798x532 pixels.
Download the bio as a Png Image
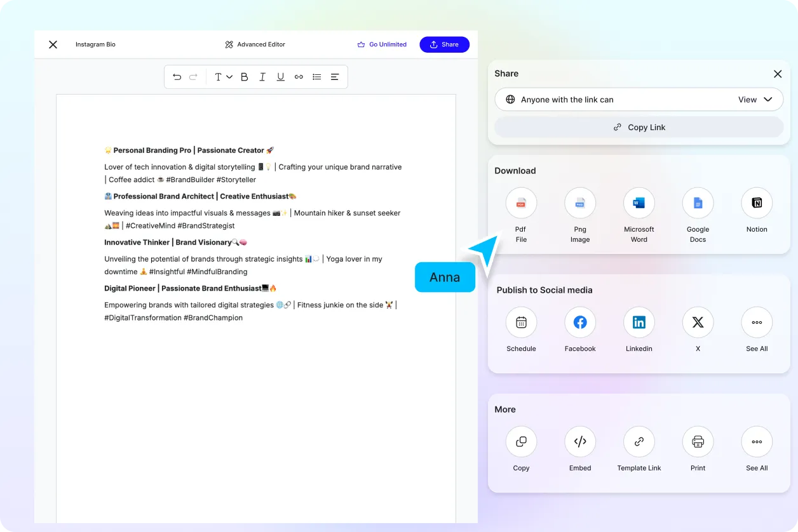580,213
